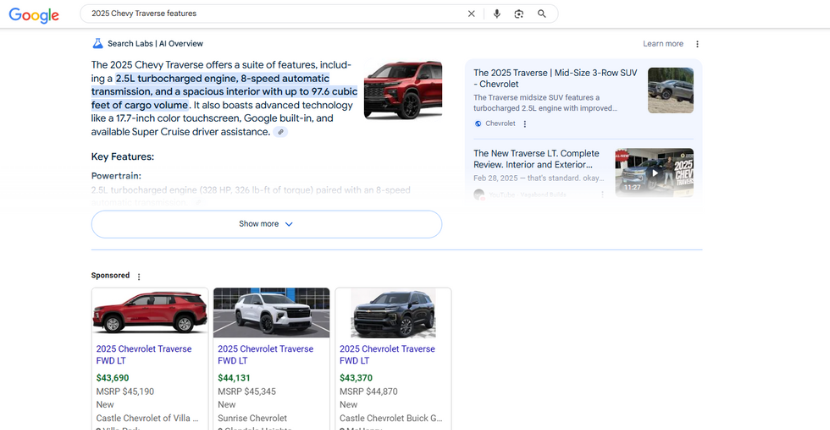Open The New Traverse LT Complete Review link
The width and height of the screenshot is (830, 430).
536,159
